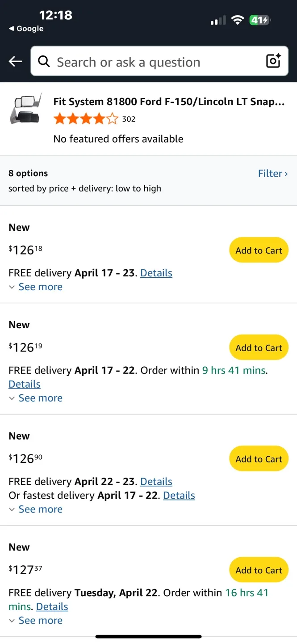Tap the Fit System 81800 product title

click(x=169, y=102)
